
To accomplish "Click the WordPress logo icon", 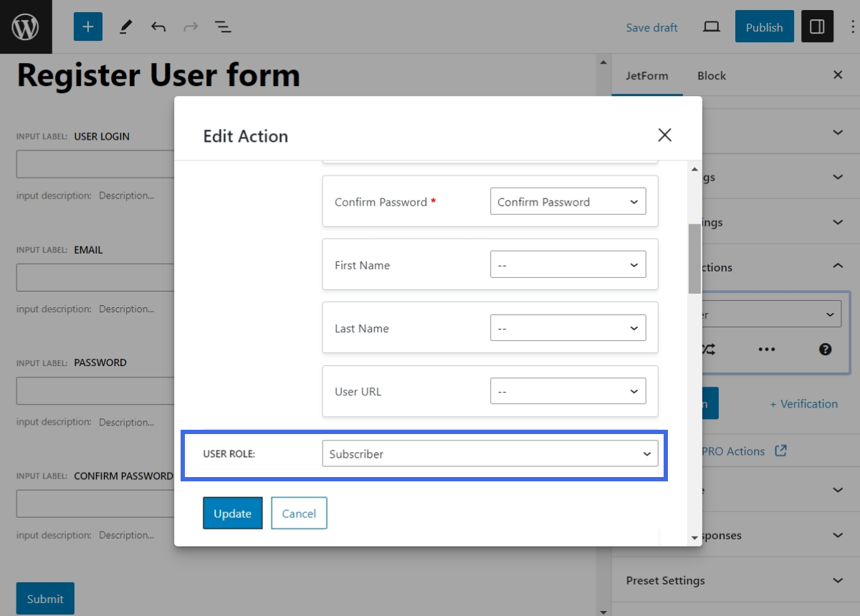I will [x=26, y=27].
